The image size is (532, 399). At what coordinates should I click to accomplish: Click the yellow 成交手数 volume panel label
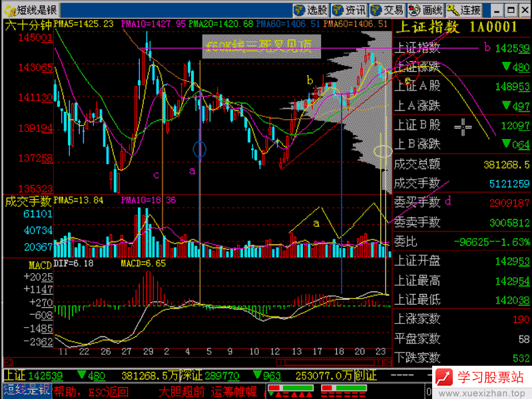[28, 201]
